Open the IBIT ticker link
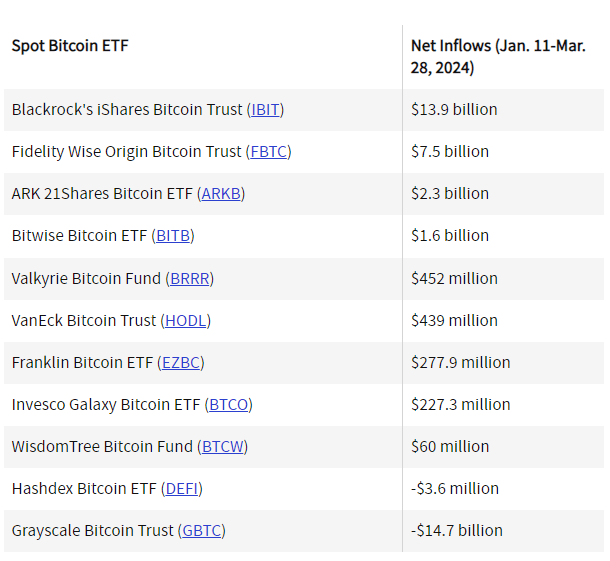 (267, 110)
